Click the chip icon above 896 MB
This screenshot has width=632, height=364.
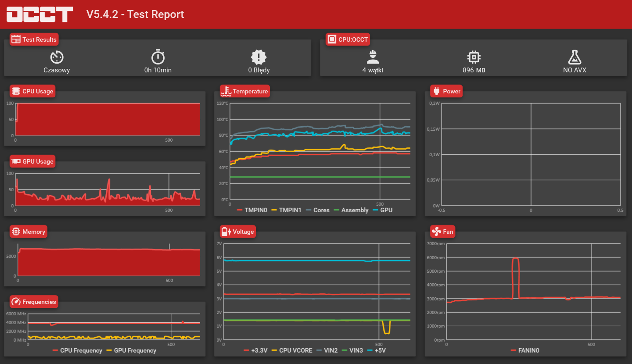point(474,57)
